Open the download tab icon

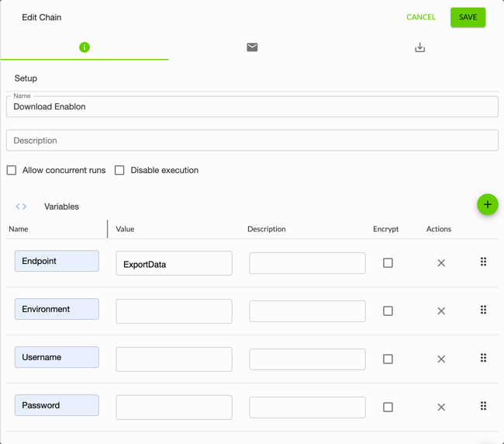pos(419,47)
